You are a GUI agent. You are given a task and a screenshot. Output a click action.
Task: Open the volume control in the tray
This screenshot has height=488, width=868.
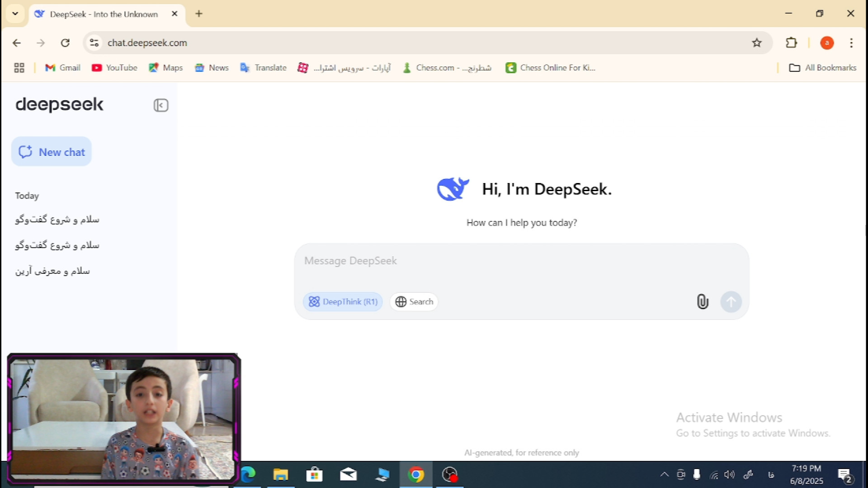729,474
